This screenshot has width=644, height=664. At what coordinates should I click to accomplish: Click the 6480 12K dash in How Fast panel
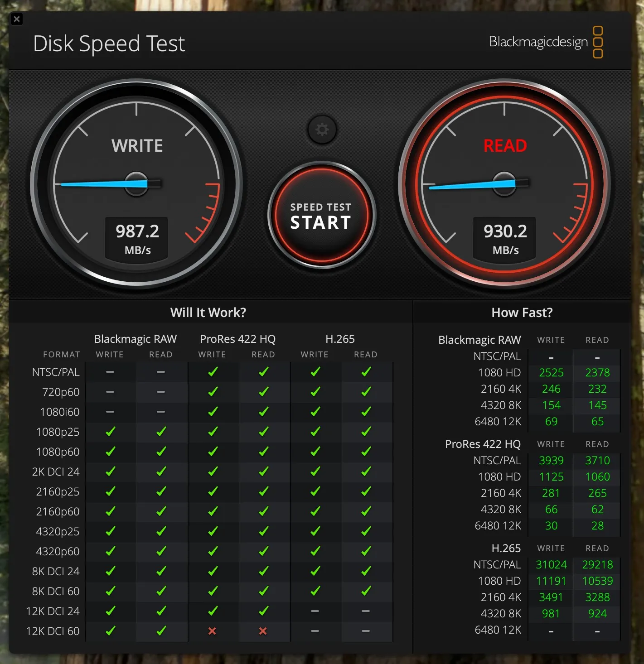(x=551, y=630)
